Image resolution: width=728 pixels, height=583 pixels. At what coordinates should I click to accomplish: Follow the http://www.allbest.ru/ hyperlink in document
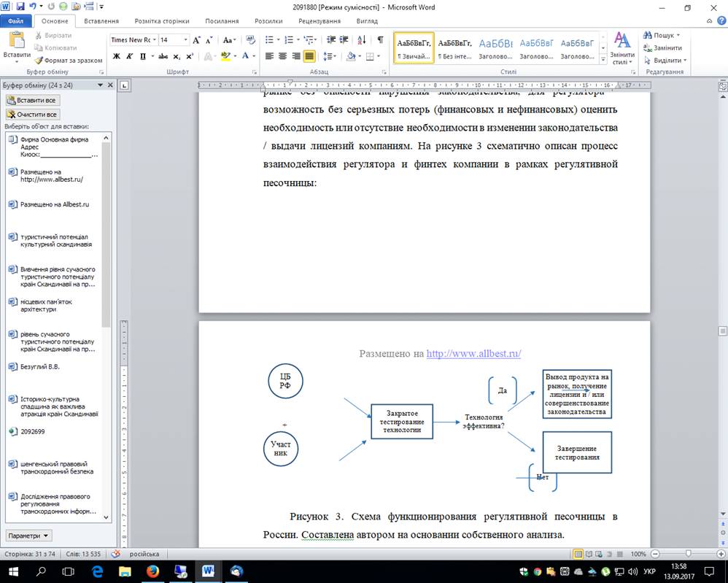pos(473,353)
